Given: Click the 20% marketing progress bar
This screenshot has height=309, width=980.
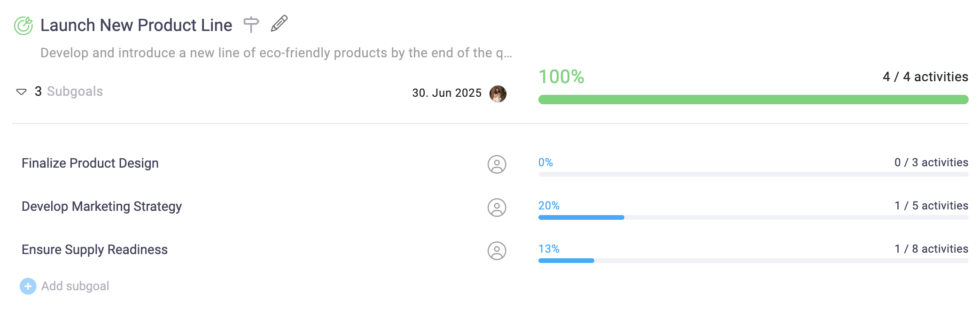Looking at the screenshot, I should 753,217.
